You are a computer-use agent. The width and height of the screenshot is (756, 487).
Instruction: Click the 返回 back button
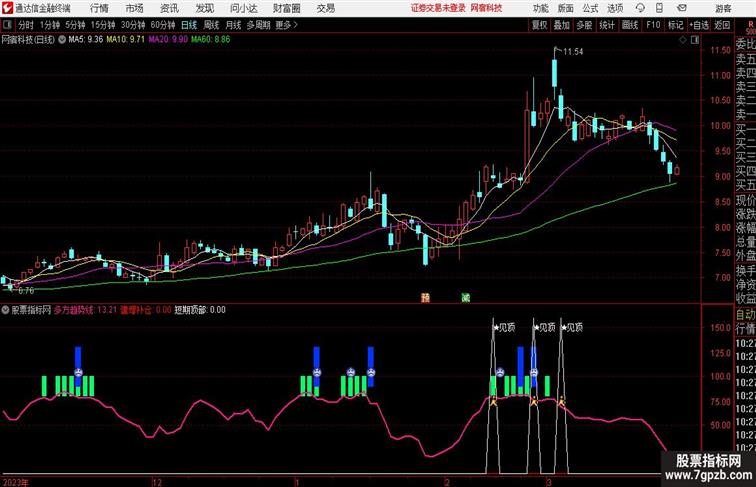pos(722,25)
